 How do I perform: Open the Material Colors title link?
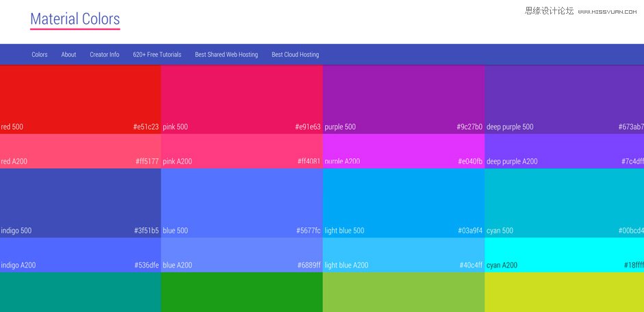click(x=75, y=19)
